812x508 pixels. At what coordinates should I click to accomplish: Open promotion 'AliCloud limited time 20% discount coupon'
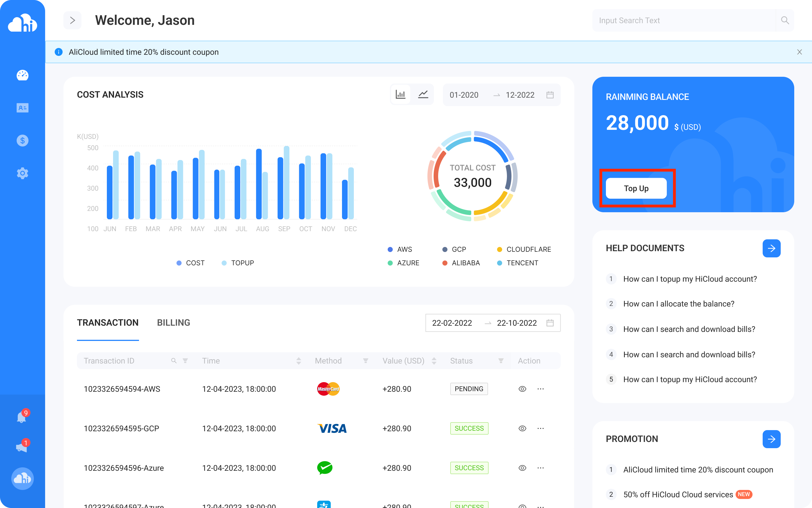698,470
